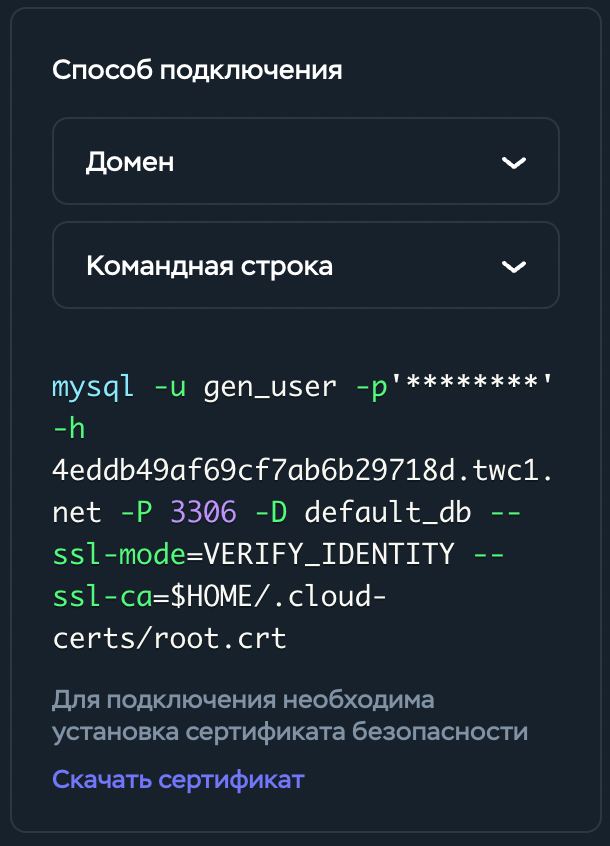Click the -u user flag
610x846 pixels.
(169, 387)
